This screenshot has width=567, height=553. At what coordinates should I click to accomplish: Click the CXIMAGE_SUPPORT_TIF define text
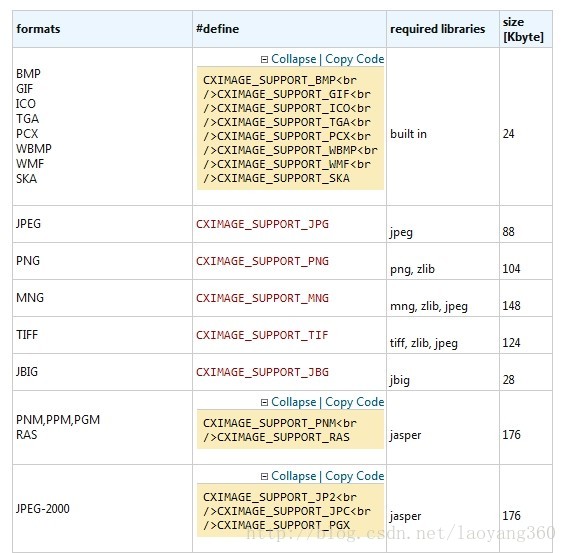[262, 335]
